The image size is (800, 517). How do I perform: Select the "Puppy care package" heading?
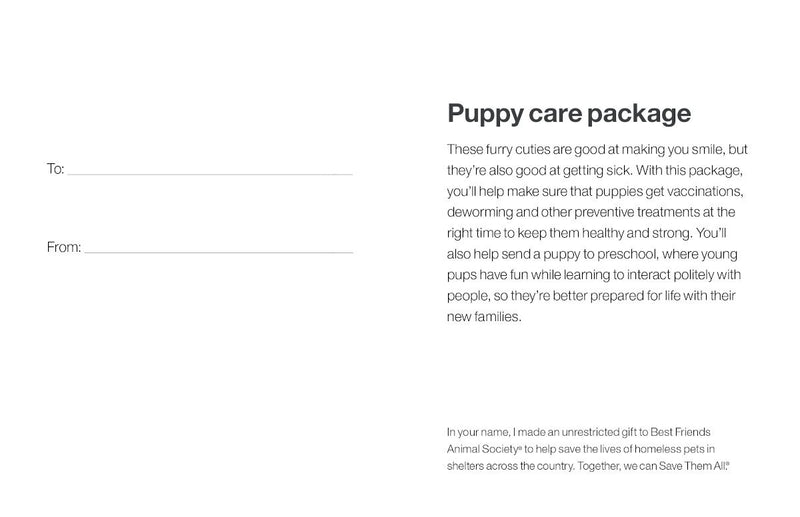click(x=568, y=113)
